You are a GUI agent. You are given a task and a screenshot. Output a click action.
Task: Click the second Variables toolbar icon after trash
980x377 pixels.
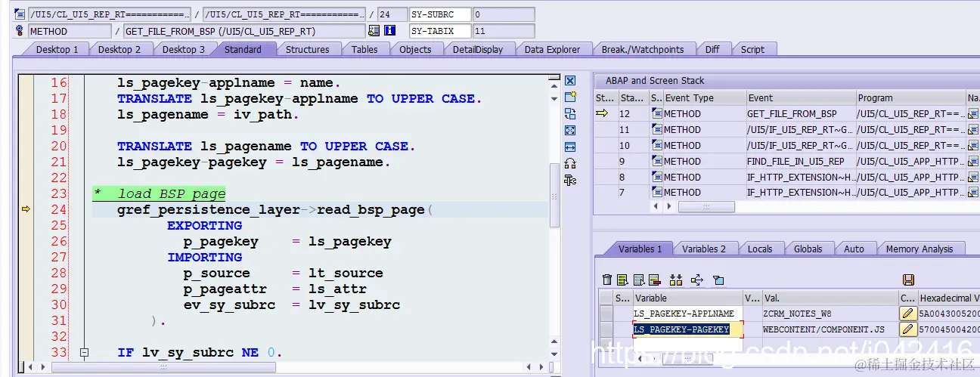pos(622,280)
